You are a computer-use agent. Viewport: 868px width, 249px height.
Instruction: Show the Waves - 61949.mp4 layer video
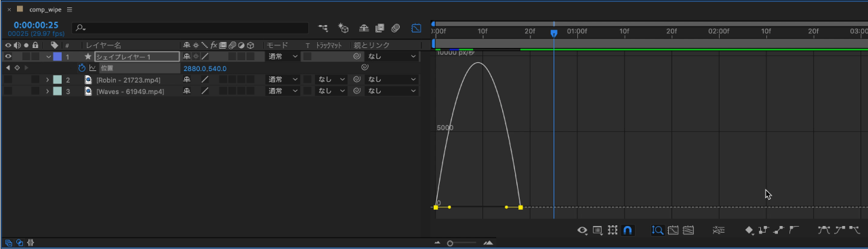pyautogui.click(x=8, y=91)
